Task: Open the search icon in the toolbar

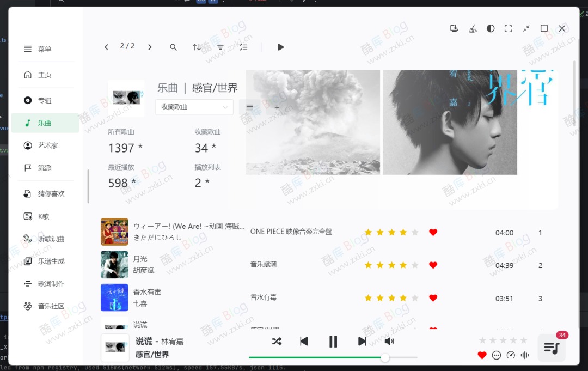Action: point(173,47)
